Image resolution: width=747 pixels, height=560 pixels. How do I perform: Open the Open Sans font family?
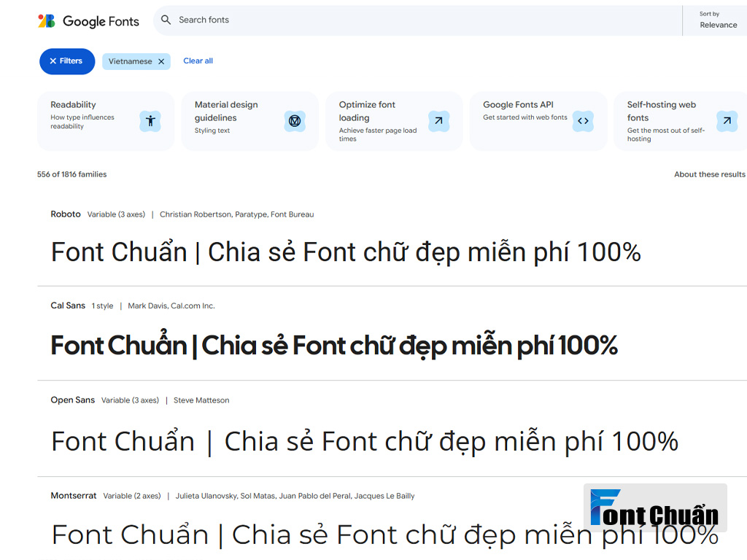point(72,400)
